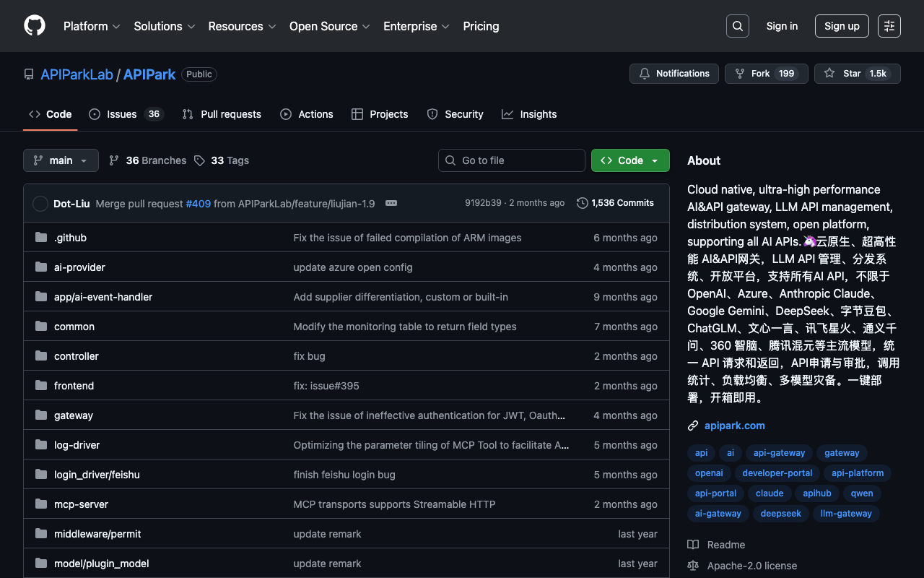
Task: Expand the Open Source menu
Action: (x=329, y=26)
